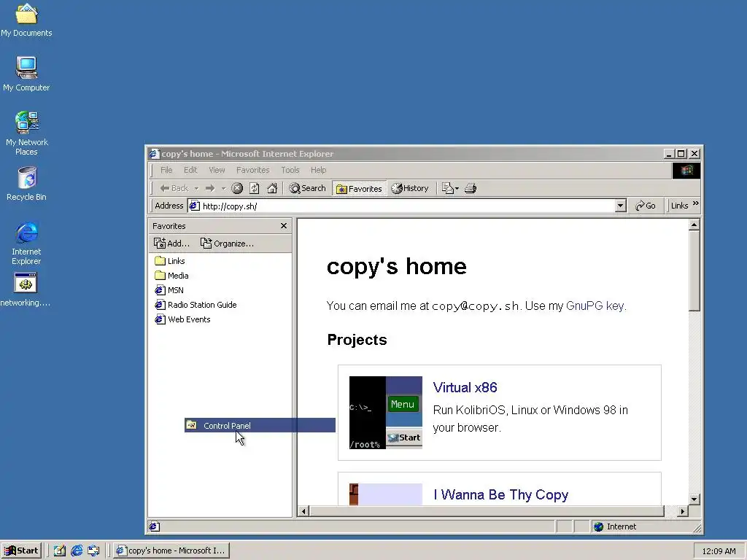Follow the GnuPG key link

pyautogui.click(x=595, y=306)
